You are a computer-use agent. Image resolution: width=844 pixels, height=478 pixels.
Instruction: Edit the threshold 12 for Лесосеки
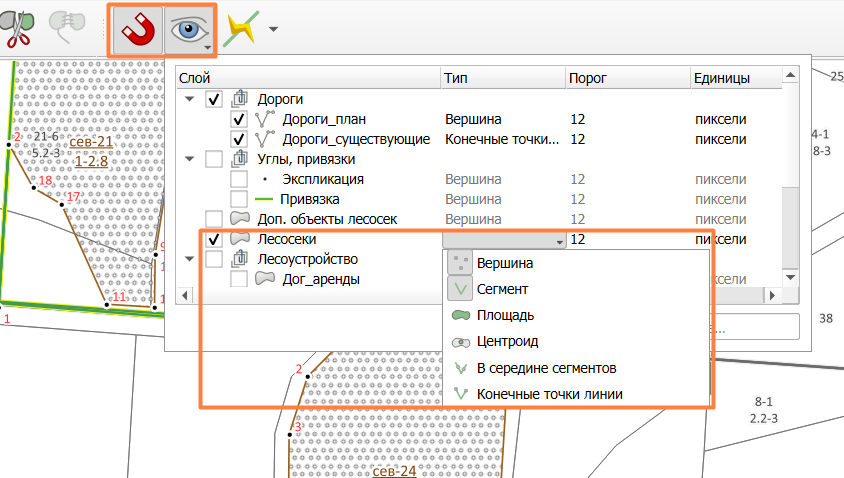[x=578, y=239]
